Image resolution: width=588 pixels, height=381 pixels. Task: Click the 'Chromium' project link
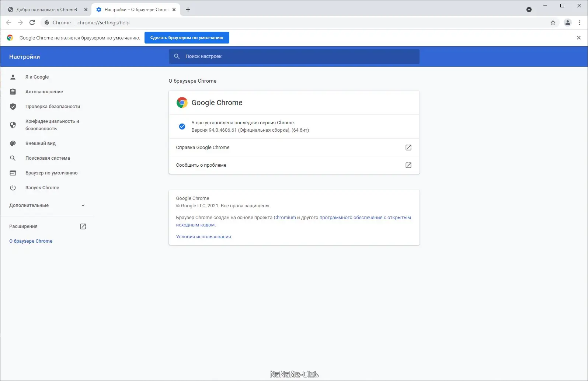point(285,218)
